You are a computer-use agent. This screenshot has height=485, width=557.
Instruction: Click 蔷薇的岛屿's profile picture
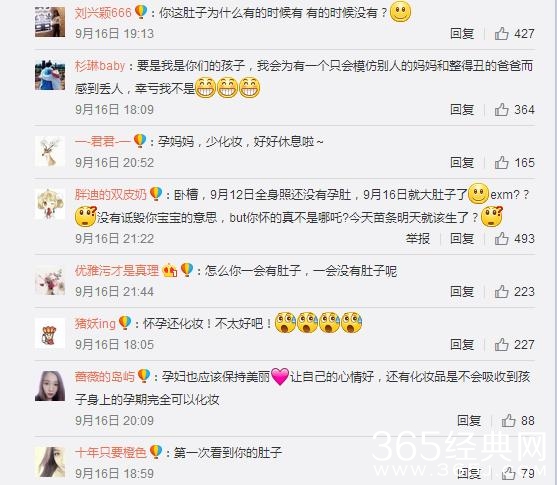(50, 386)
